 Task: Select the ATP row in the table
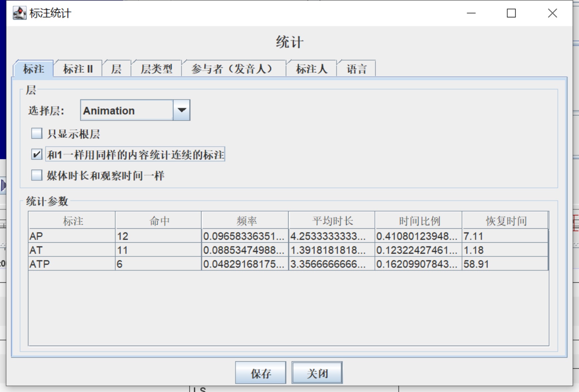(x=72, y=264)
